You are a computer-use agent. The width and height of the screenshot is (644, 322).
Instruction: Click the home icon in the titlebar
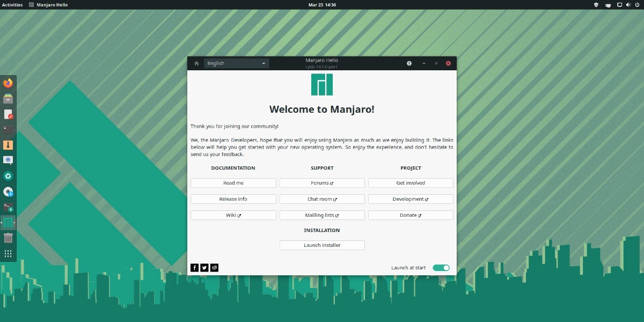coord(196,63)
